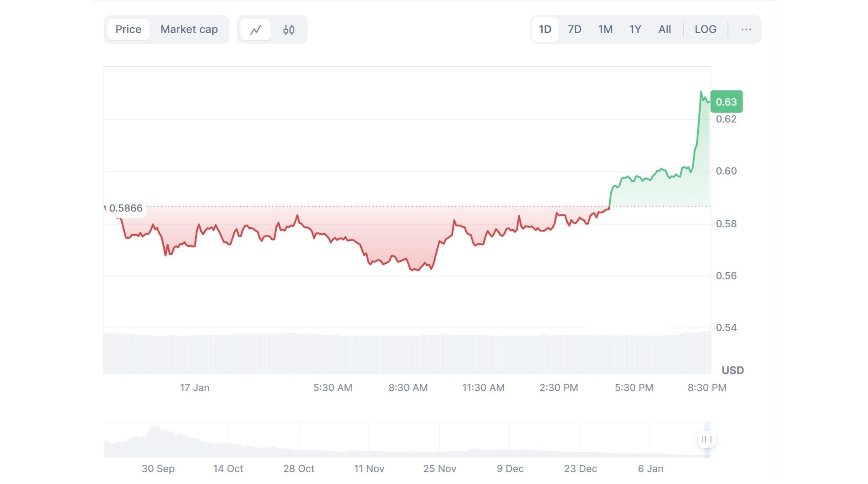This screenshot has height=484, width=868.
Task: Click the 30 Sep point on overview timeline
Action: (x=158, y=469)
